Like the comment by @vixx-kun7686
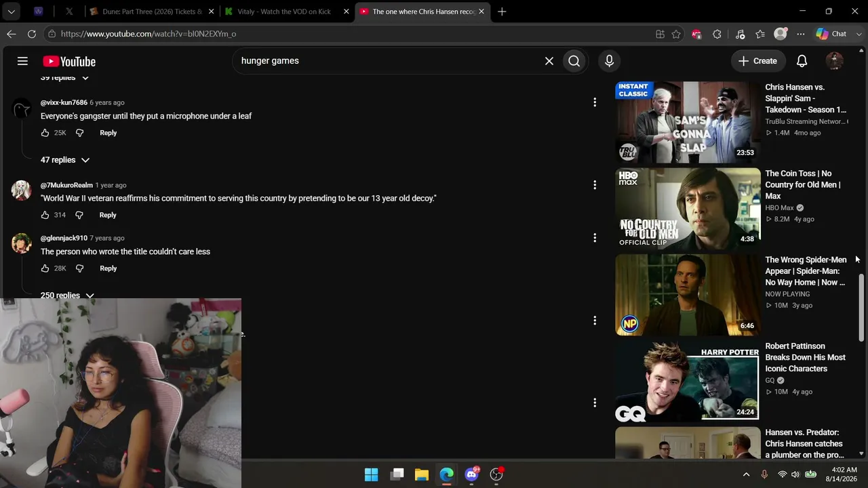This screenshot has width=868, height=488. point(45,133)
